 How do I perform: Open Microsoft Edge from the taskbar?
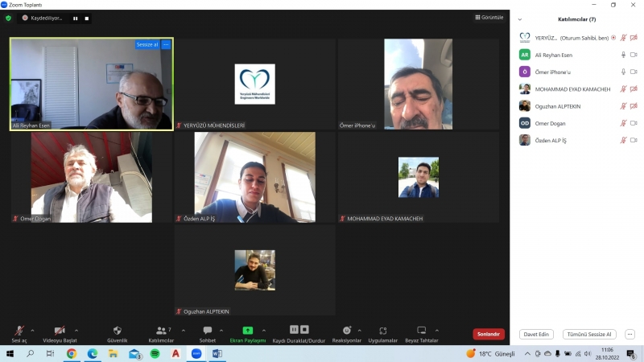point(93,353)
